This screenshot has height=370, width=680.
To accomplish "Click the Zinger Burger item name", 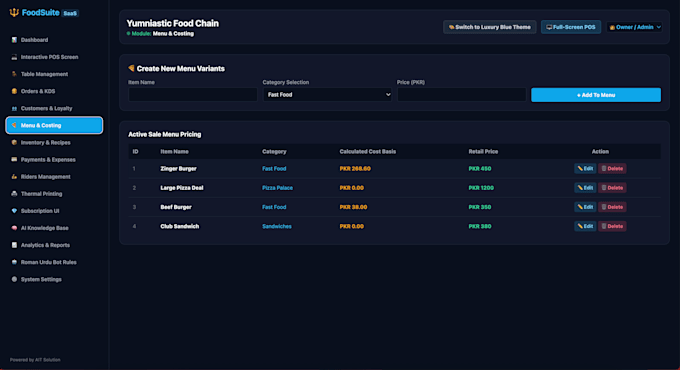I will point(178,169).
